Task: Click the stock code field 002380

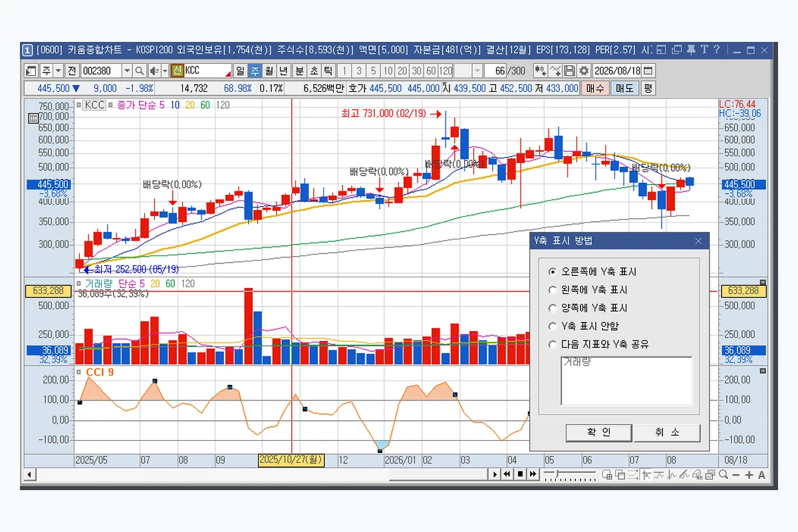Action: pyautogui.click(x=100, y=70)
